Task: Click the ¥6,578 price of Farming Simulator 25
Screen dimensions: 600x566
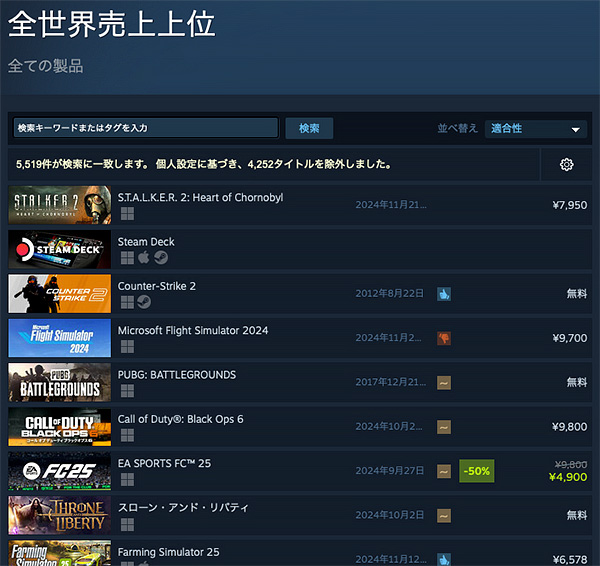Action: coord(570,559)
